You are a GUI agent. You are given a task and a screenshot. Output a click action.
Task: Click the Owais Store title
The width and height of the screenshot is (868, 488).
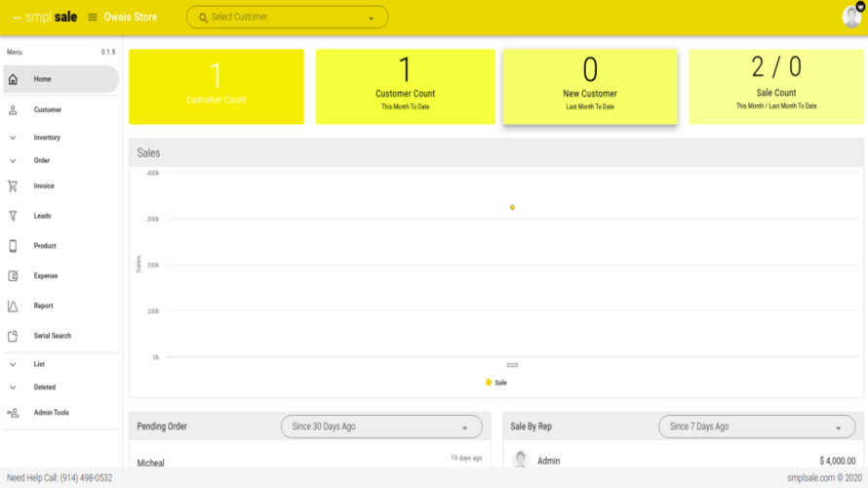131,18
